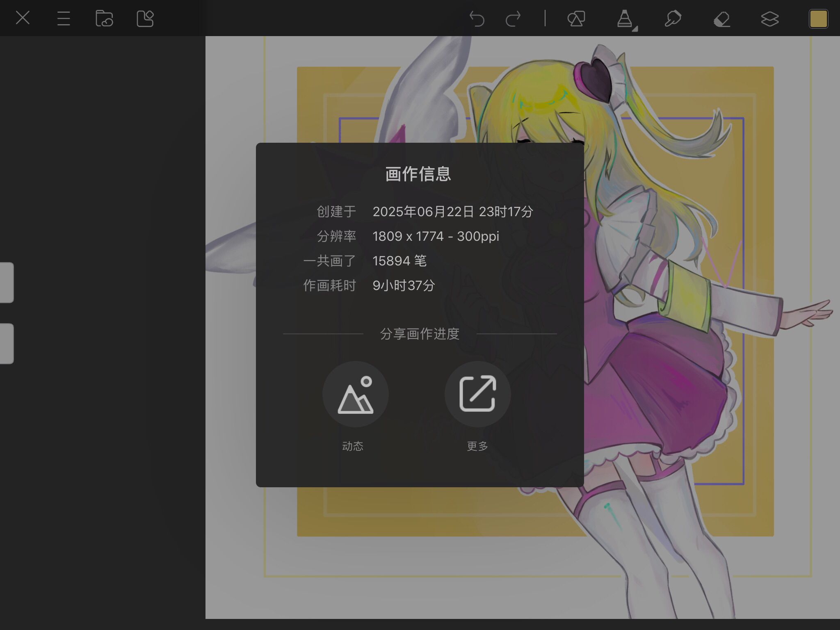This screenshot has height=630, width=840.
Task: Share artwork progress as 动态 image
Action: [x=356, y=394]
